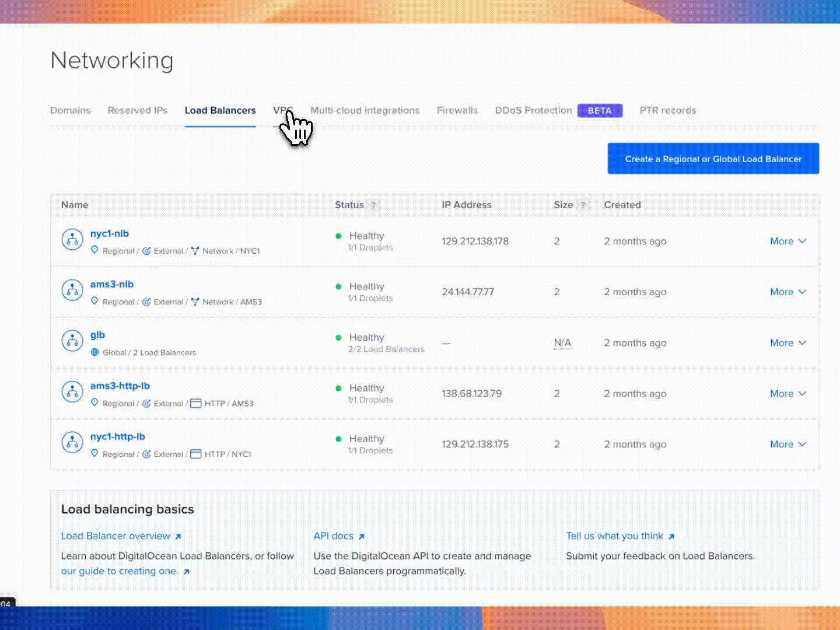Open the More dropdown for glb
This screenshot has width=840, height=630.
point(787,343)
